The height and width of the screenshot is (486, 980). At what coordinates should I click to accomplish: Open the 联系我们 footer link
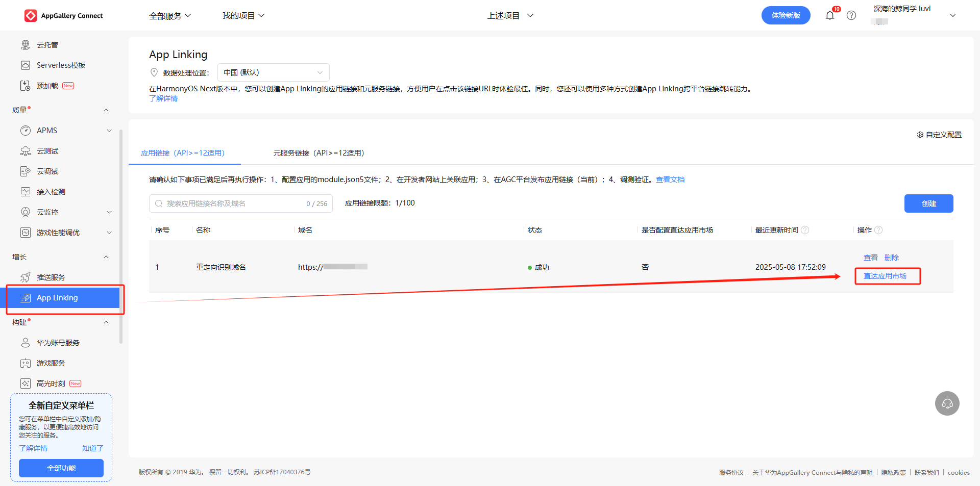click(927, 473)
